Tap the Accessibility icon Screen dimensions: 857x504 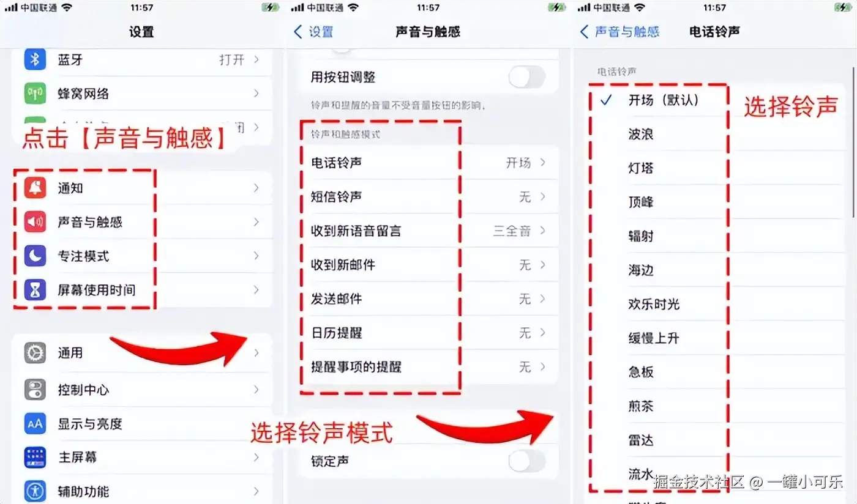[x=35, y=491]
